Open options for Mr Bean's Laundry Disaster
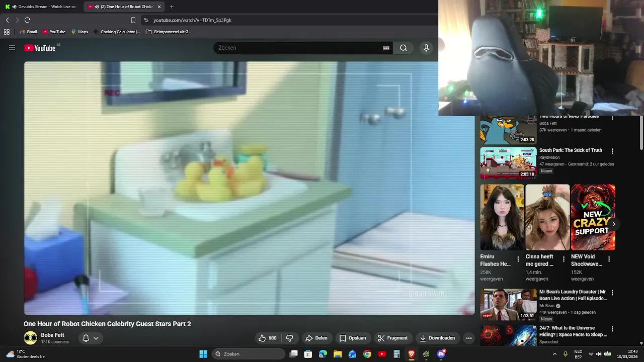The image size is (644, 362). [612, 293]
